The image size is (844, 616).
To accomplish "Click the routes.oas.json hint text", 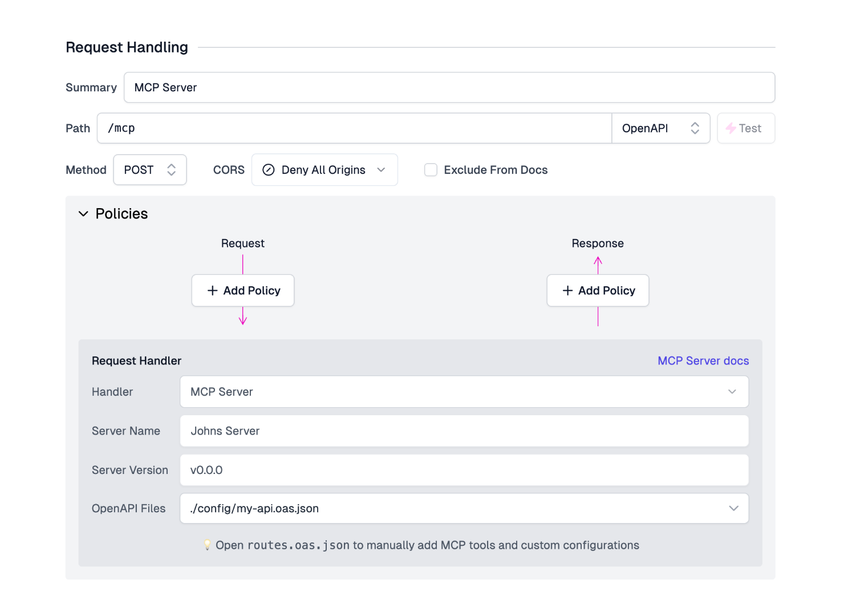I will (298, 545).
